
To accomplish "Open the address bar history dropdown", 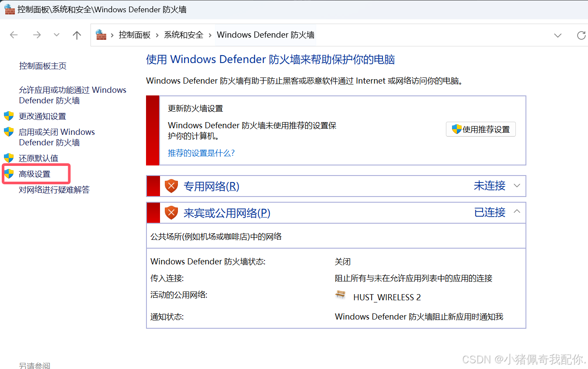I will [x=558, y=35].
